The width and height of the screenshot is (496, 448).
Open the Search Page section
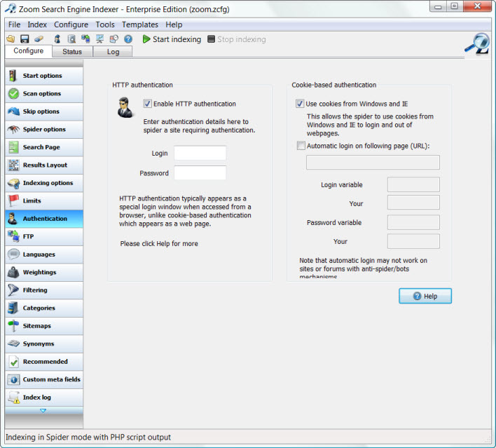click(44, 147)
